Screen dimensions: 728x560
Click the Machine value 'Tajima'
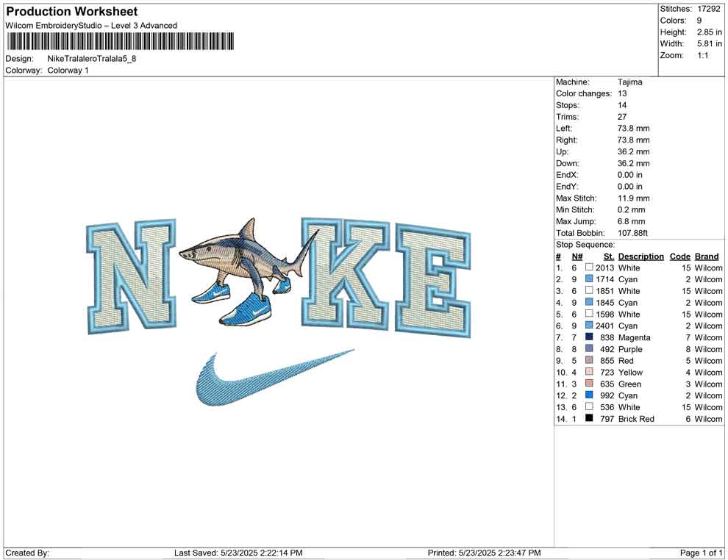click(x=630, y=82)
